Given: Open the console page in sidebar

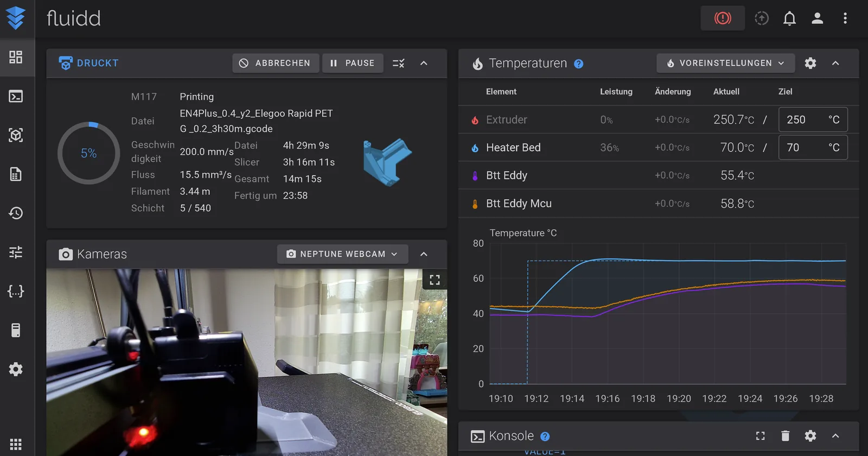Looking at the screenshot, I should (16, 97).
